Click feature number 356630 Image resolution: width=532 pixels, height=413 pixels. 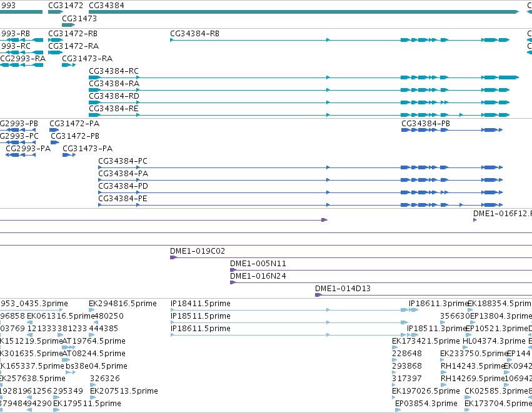click(455, 316)
